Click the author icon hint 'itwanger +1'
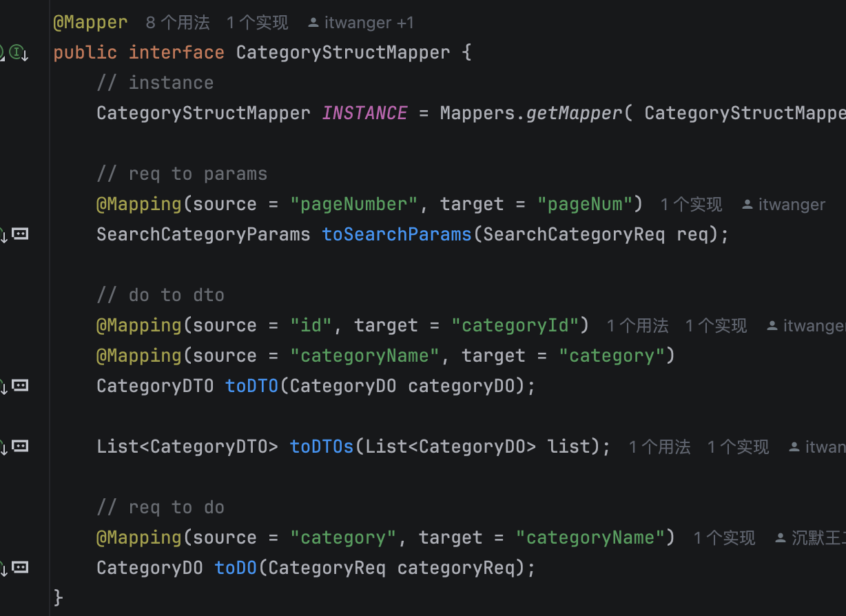Viewport: 846px width, 616px height. click(360, 23)
